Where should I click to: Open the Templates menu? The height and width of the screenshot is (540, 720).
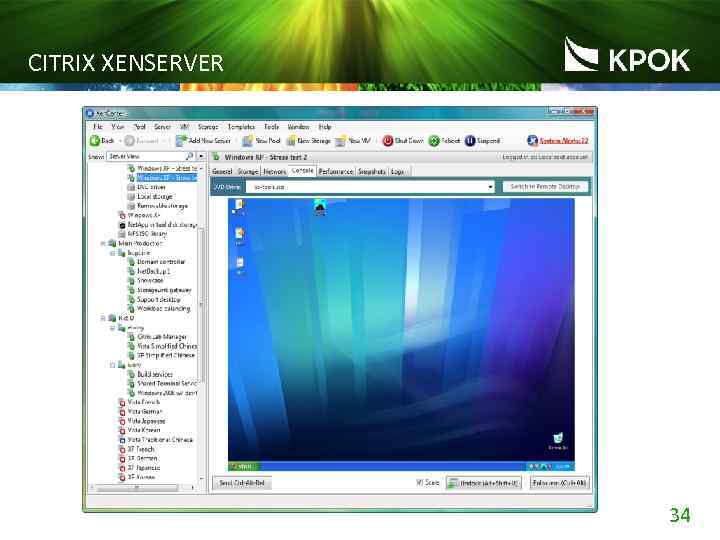[241, 127]
